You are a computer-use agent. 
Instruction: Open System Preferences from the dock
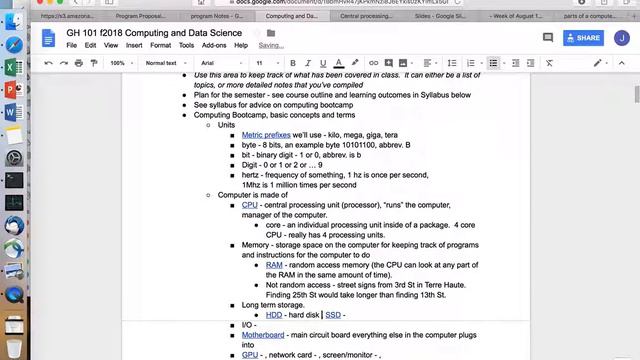coord(14,158)
